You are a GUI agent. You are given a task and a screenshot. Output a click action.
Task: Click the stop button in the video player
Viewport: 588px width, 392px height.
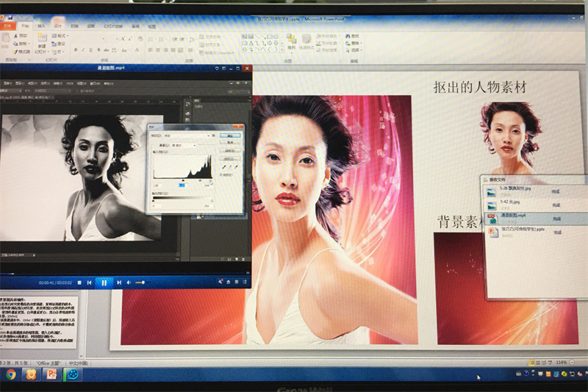click(x=79, y=282)
